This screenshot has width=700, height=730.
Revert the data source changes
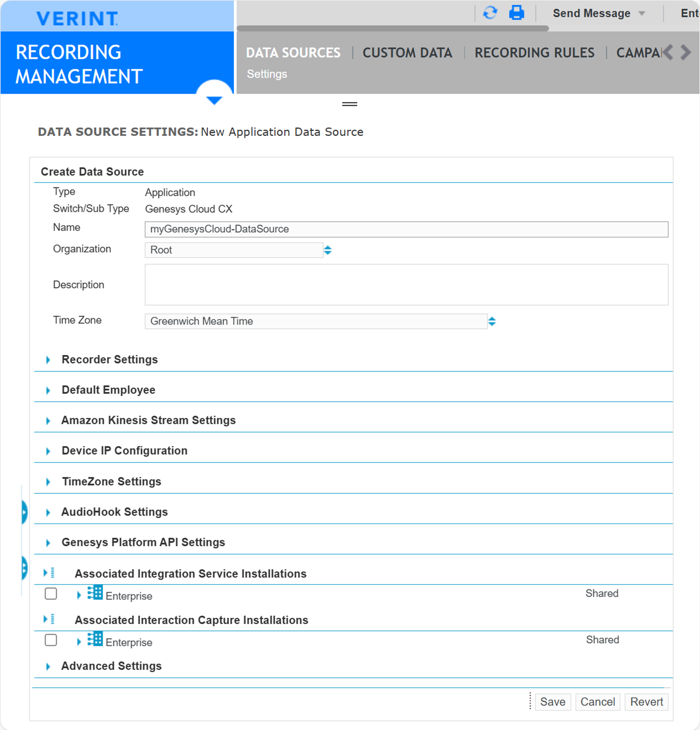[x=647, y=702]
